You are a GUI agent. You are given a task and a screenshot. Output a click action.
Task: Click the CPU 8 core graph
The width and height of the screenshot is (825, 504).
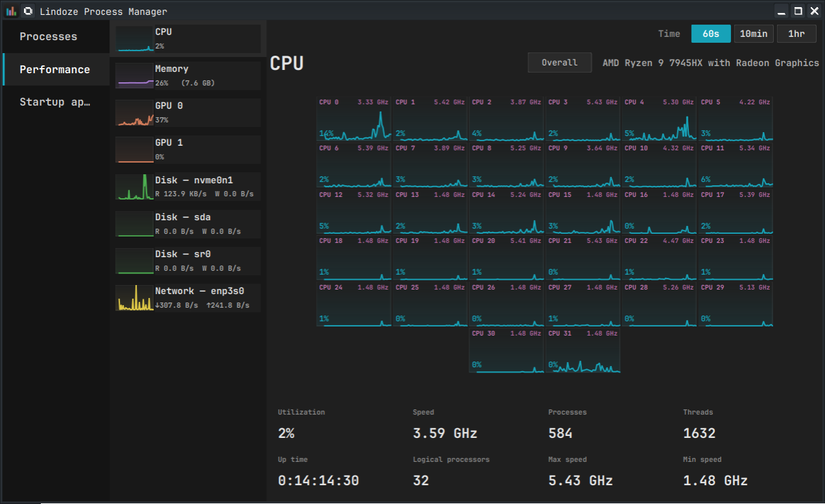[x=507, y=165]
